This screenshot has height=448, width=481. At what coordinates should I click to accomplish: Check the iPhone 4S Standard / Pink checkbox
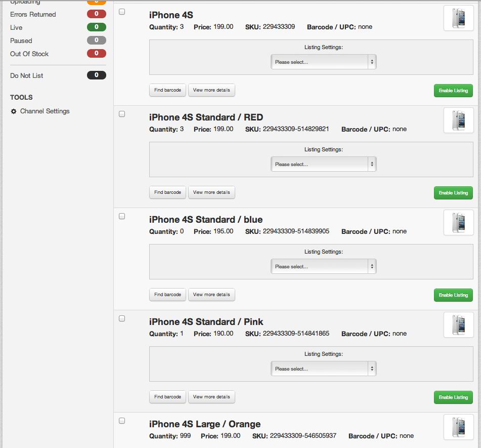point(122,318)
